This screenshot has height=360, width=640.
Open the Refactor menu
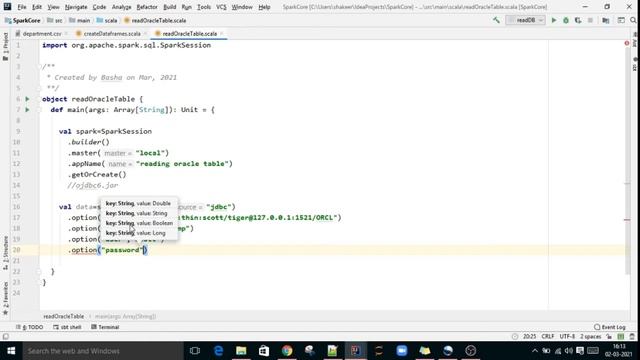tap(147, 7)
